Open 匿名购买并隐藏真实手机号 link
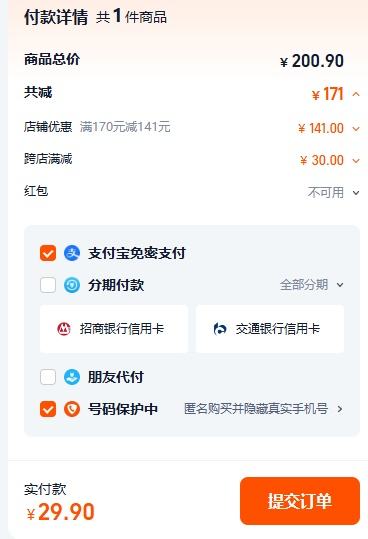This screenshot has height=539, width=368. pyautogui.click(x=256, y=409)
